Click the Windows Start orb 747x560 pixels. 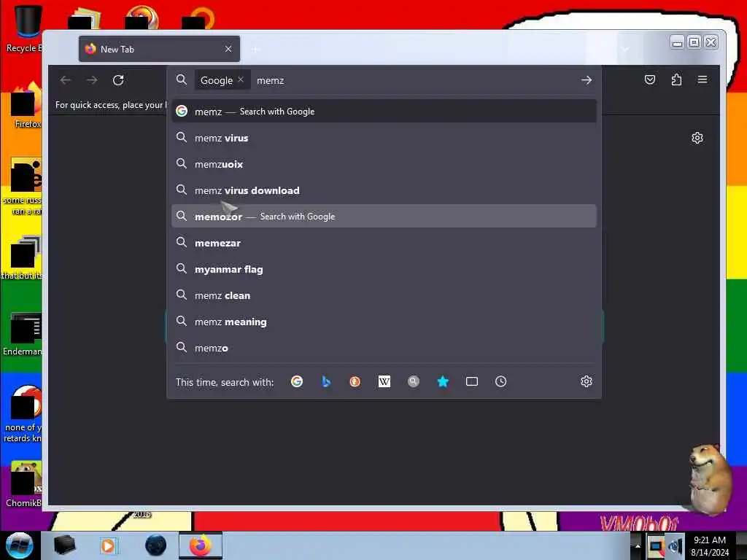coord(19,545)
